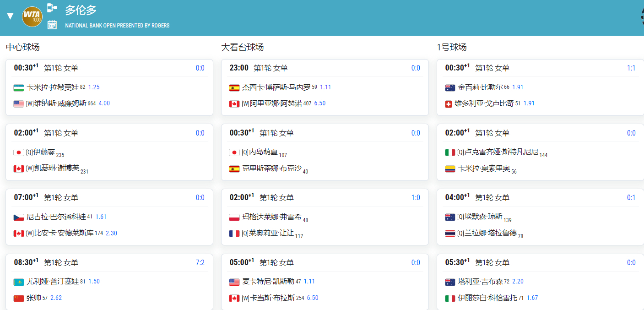Select the 中心球场 court heading
Viewport: 644px width, 310px height.
[22, 47]
